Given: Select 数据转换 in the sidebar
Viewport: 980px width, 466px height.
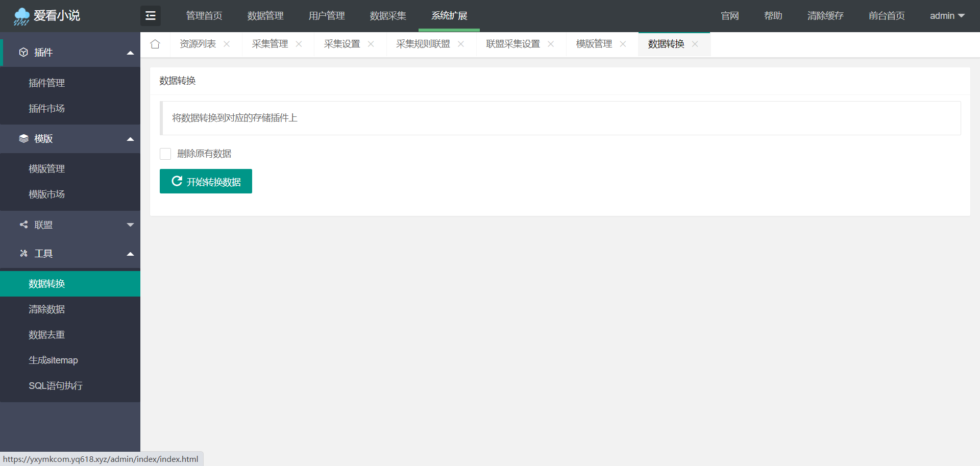Looking at the screenshot, I should 70,284.
